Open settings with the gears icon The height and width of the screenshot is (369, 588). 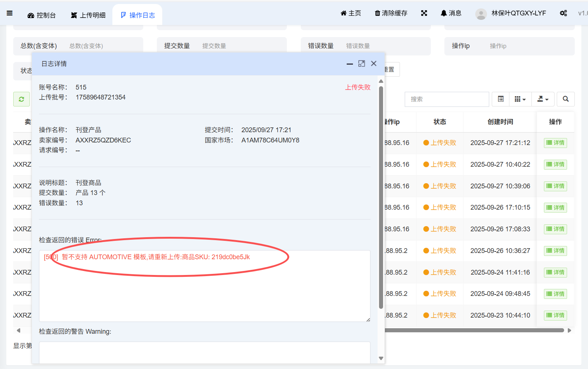563,13
